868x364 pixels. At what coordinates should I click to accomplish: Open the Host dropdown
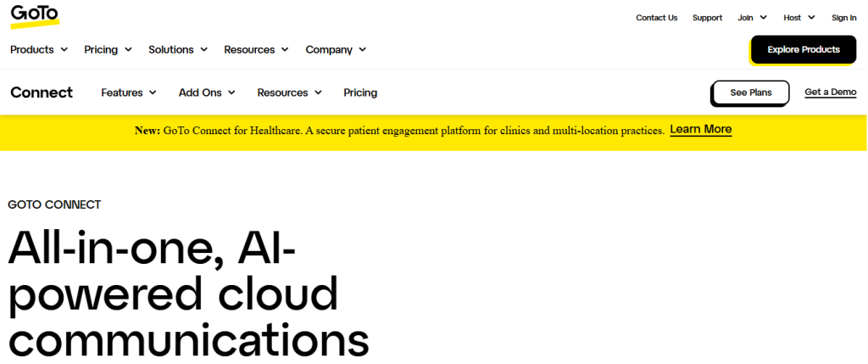click(799, 18)
